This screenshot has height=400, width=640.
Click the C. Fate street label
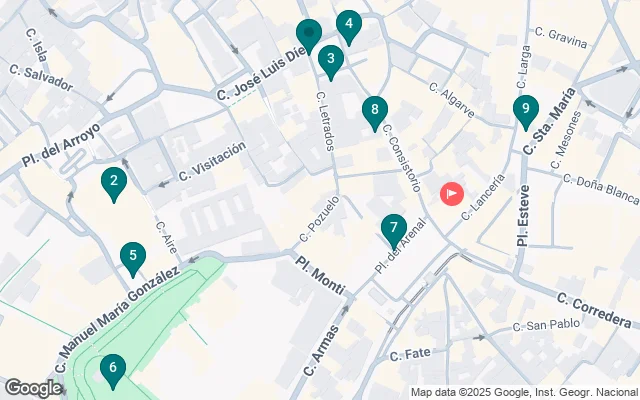410,354
